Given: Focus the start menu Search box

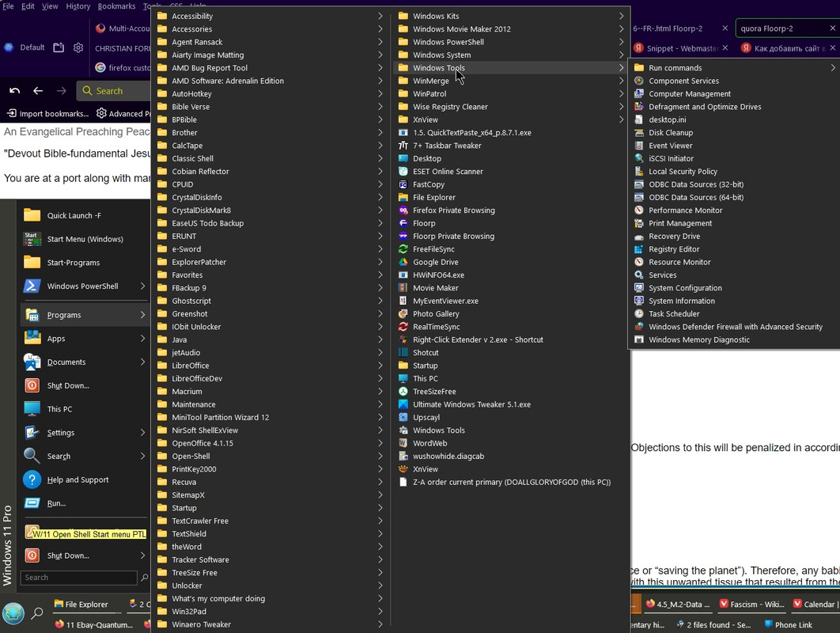Looking at the screenshot, I should (79, 578).
